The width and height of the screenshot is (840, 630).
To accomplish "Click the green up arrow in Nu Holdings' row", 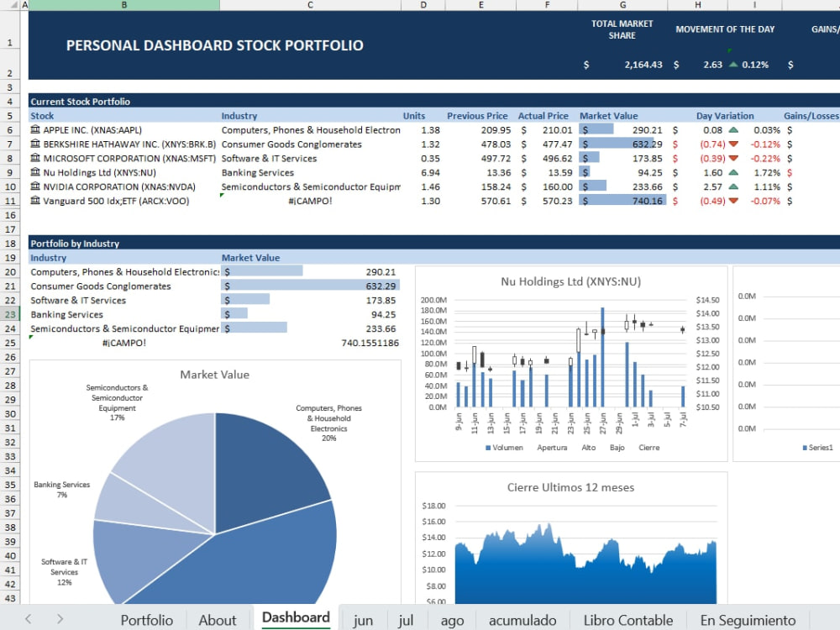I will (x=733, y=172).
